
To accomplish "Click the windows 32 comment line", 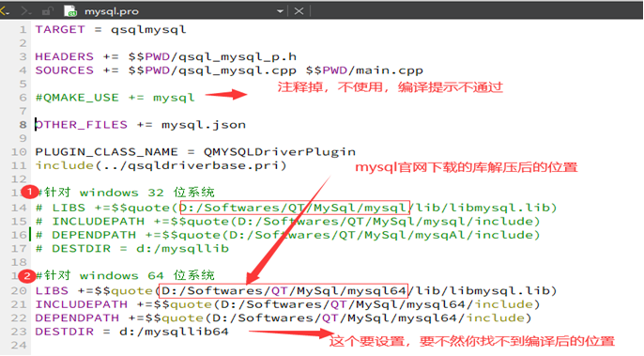I will pos(125,193).
